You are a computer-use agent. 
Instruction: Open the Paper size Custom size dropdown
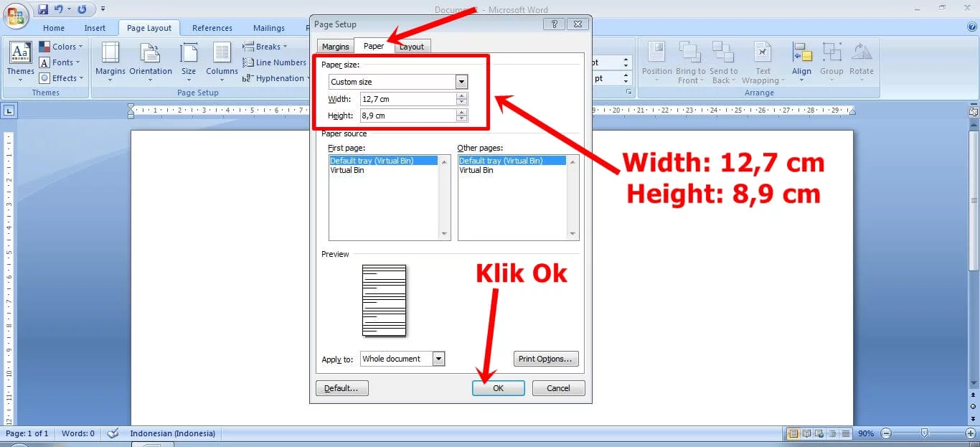pos(461,82)
